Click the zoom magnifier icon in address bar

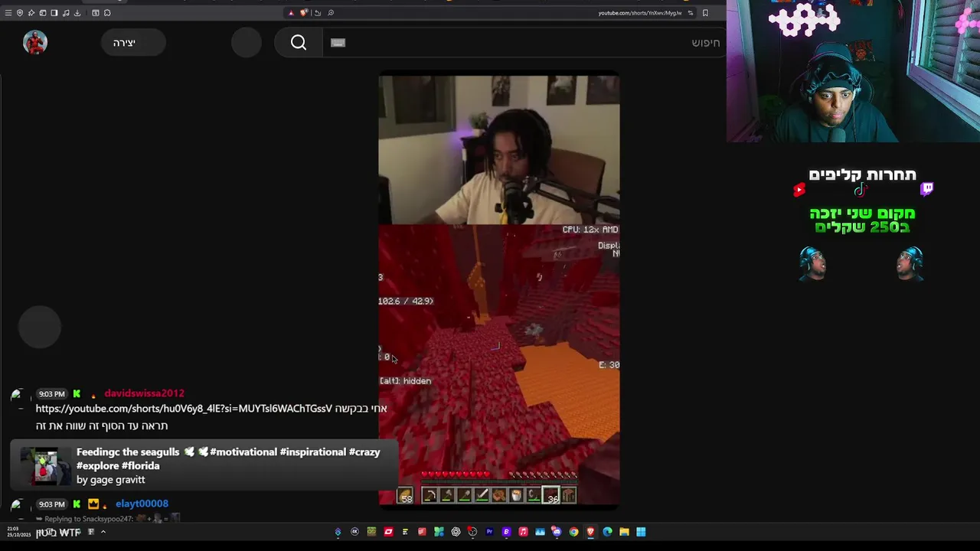331,13
